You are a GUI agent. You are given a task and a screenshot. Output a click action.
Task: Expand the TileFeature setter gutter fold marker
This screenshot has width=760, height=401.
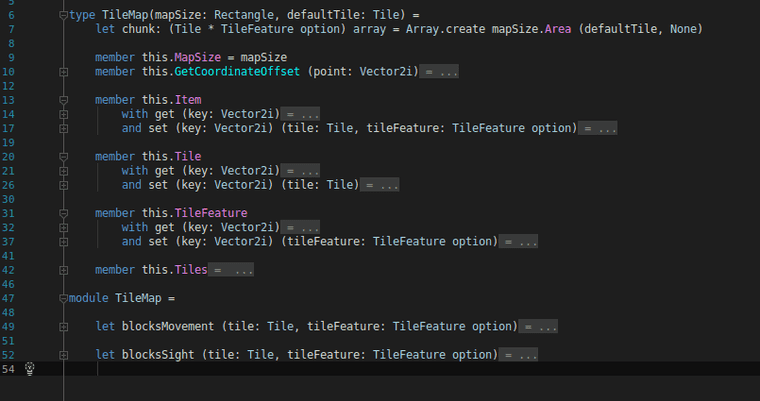63,241
